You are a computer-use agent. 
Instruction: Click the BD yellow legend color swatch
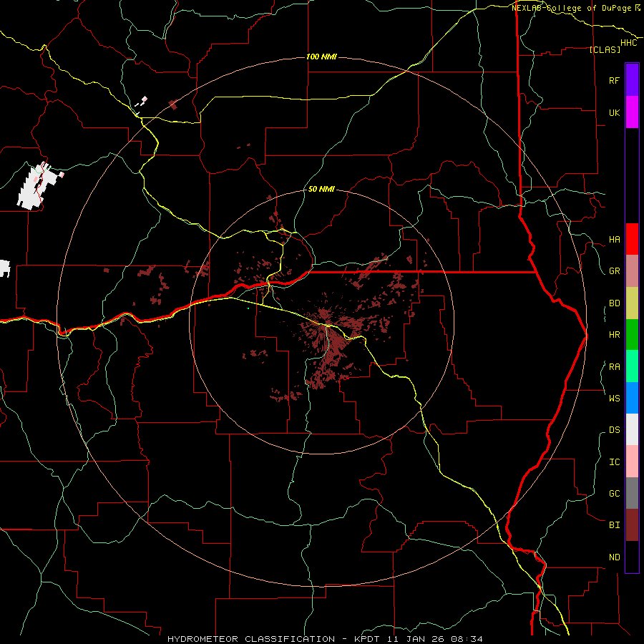[x=632, y=303]
